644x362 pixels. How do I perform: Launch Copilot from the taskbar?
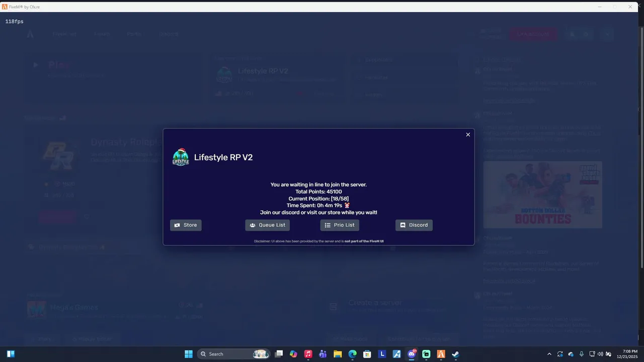[293, 354]
